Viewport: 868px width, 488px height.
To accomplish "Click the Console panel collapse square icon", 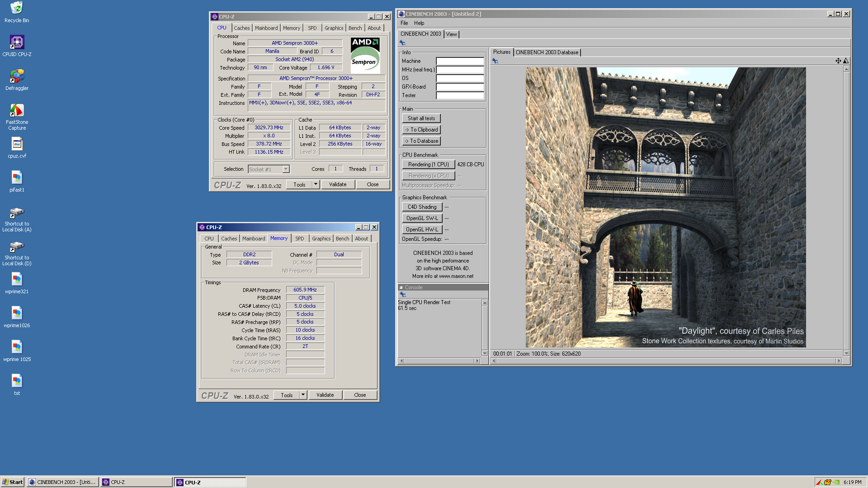I will pos(401,287).
